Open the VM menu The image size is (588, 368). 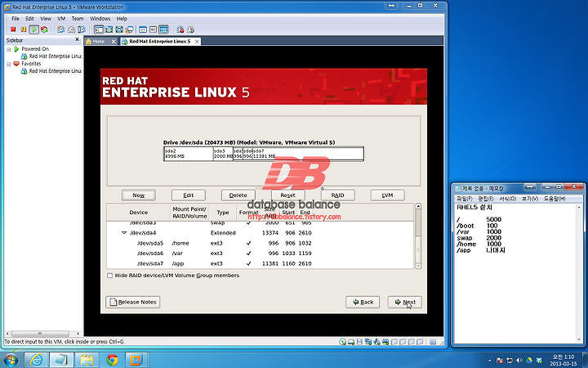point(61,18)
